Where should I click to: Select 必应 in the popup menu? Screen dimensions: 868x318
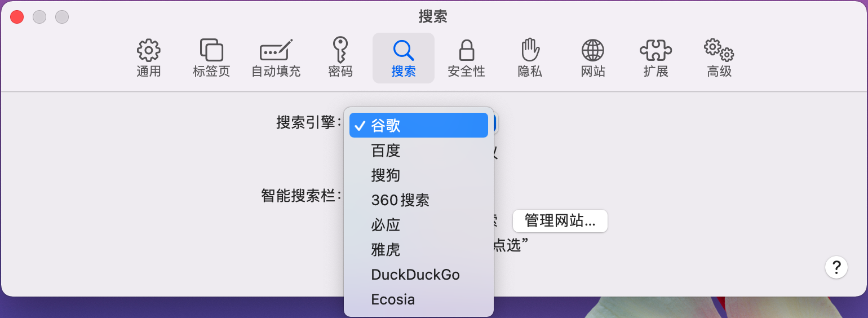pyautogui.click(x=419, y=225)
